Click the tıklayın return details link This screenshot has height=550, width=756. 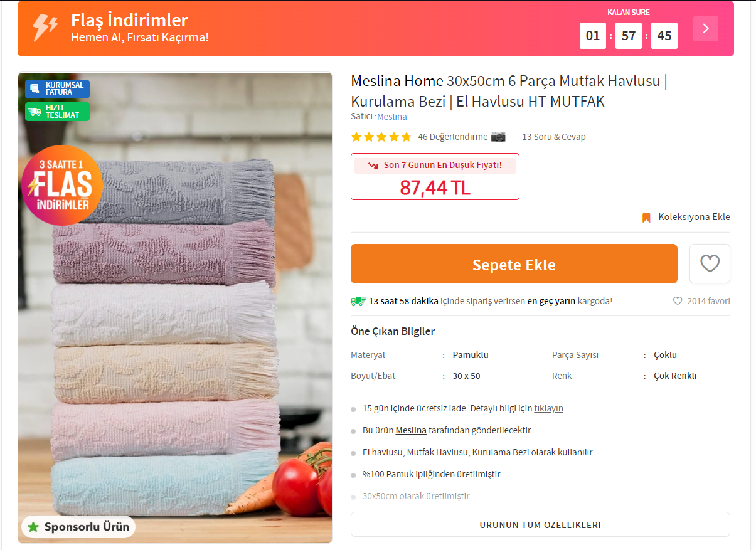549,408
